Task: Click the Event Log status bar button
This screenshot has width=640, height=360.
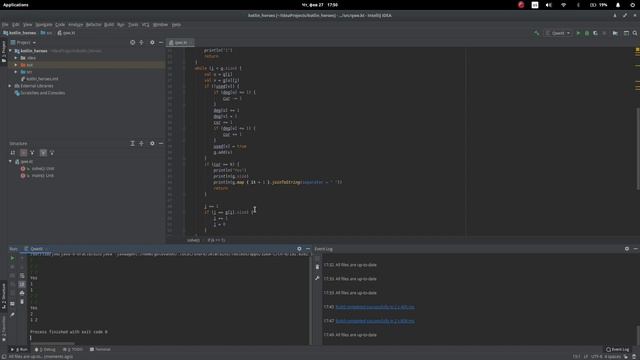Action: [x=618, y=349]
